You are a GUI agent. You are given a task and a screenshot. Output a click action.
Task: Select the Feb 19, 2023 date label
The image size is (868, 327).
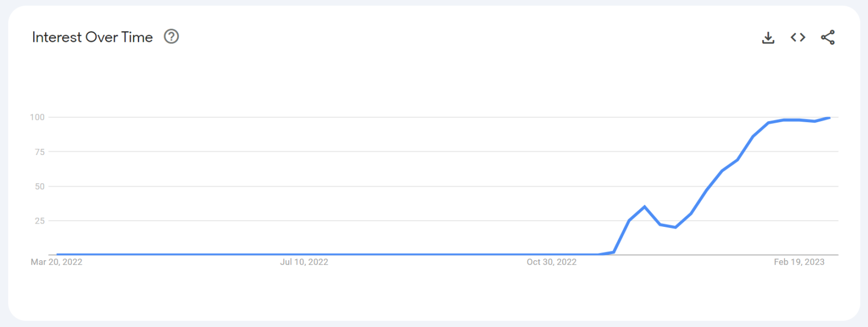coord(799,262)
